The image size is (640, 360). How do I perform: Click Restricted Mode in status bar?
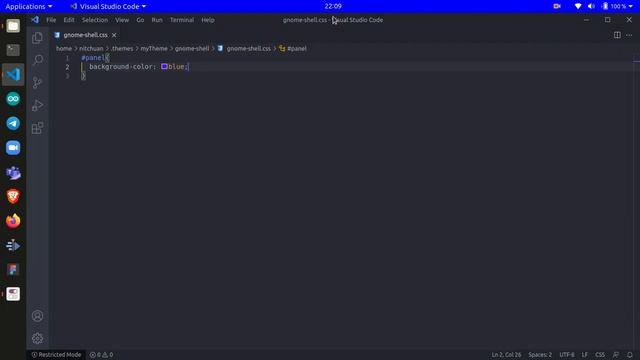coord(56,355)
